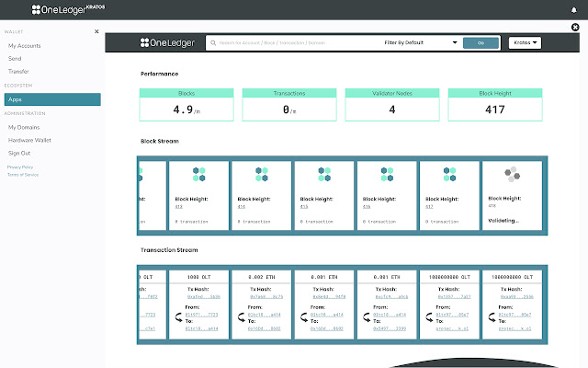Image resolution: width=588 pixels, height=368 pixels.
Task: Expand the Kratos network dropdown
Action: point(525,43)
